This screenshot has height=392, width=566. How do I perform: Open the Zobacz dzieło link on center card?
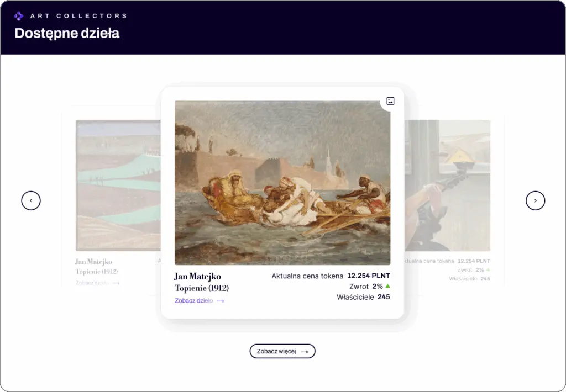(194, 301)
